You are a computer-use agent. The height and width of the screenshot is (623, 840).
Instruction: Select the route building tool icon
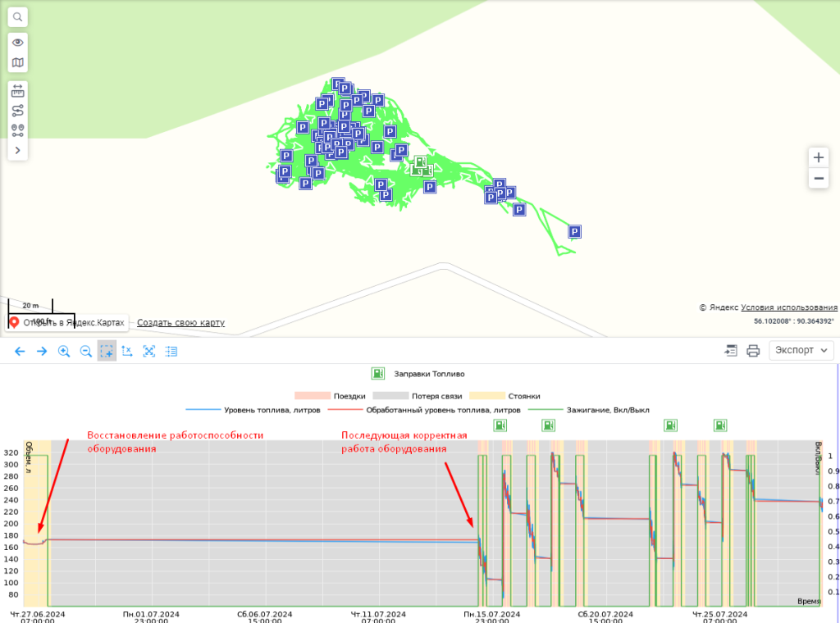tap(18, 111)
